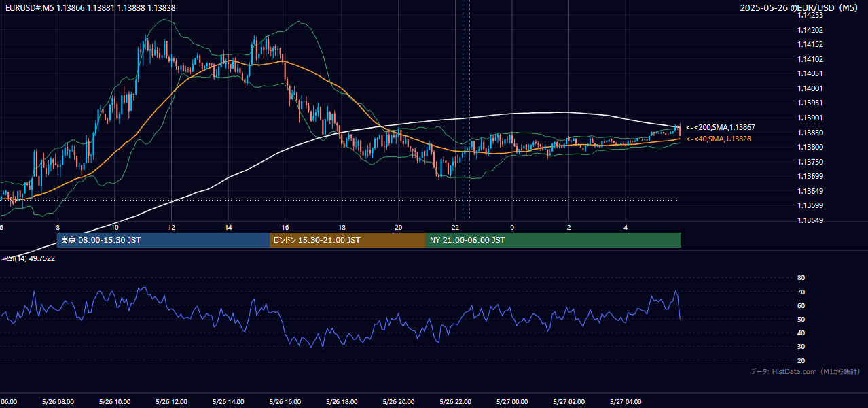Screen dimensions: 868x408
Task: Click price axis value 1.13750
Action: click(x=810, y=162)
